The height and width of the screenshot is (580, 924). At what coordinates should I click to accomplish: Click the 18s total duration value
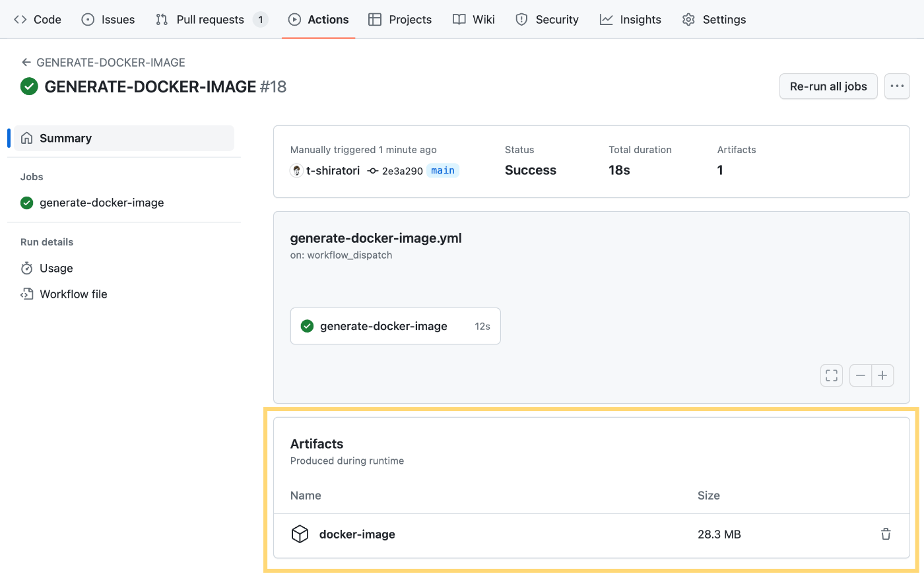619,170
